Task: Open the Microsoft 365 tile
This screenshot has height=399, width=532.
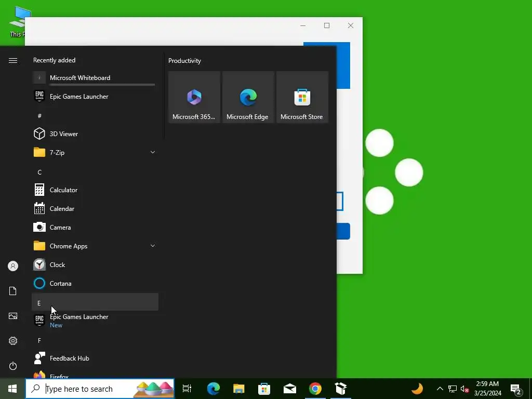Action: 194,97
